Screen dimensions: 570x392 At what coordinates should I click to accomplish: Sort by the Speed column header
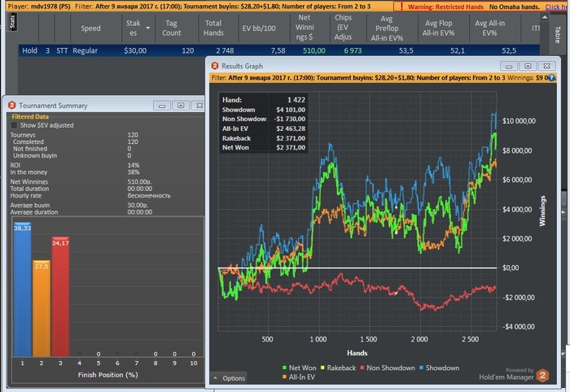coord(90,28)
